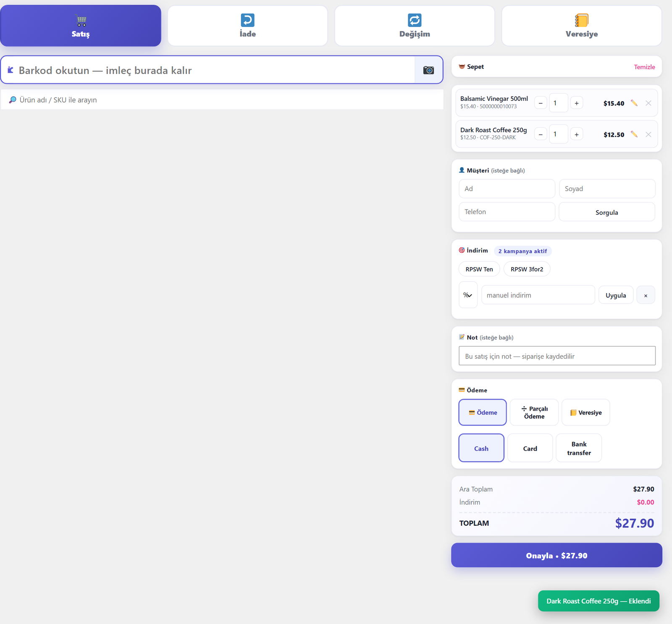672x624 pixels.
Task: Open the Veresiye tab at top
Action: pos(582,26)
